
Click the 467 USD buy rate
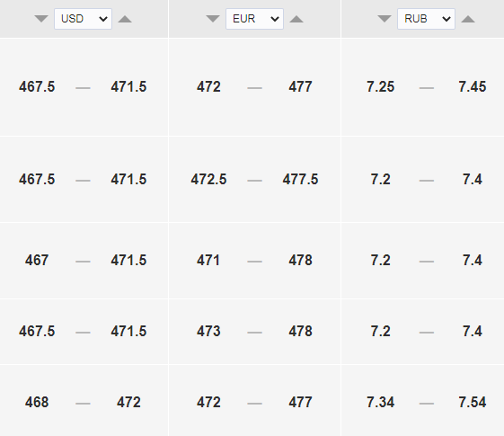pos(37,260)
